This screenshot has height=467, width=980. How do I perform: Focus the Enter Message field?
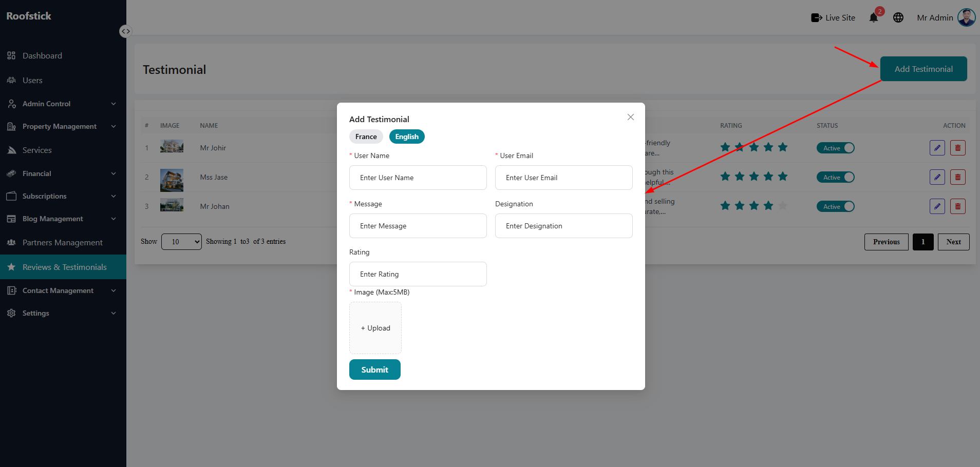pyautogui.click(x=418, y=226)
